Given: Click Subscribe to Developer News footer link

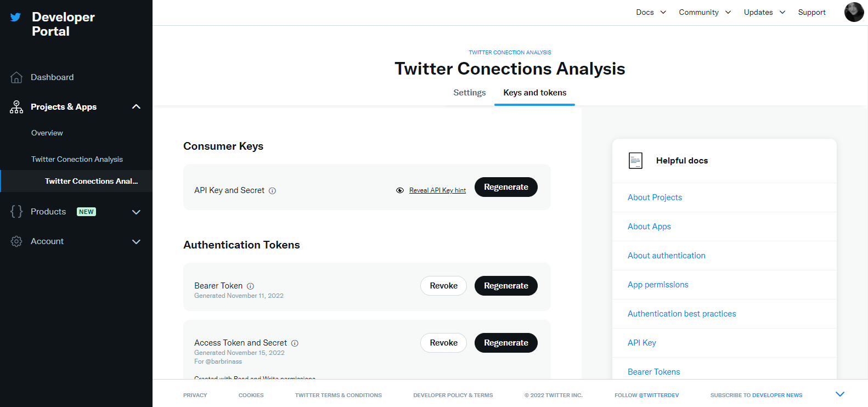Looking at the screenshot, I should [x=756, y=395].
